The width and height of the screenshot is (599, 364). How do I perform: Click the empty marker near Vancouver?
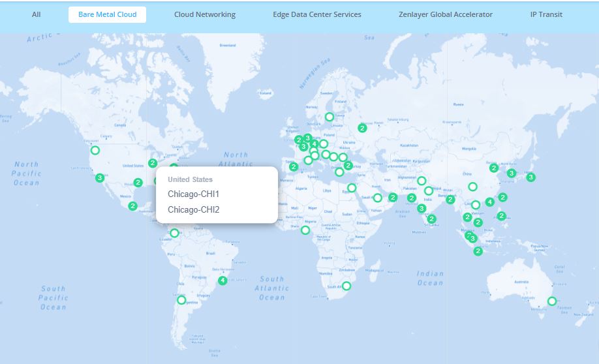point(95,150)
